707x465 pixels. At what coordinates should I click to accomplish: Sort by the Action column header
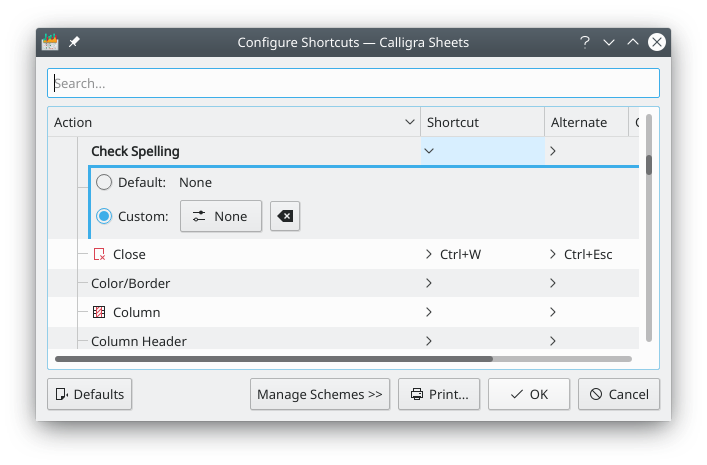tap(234, 122)
